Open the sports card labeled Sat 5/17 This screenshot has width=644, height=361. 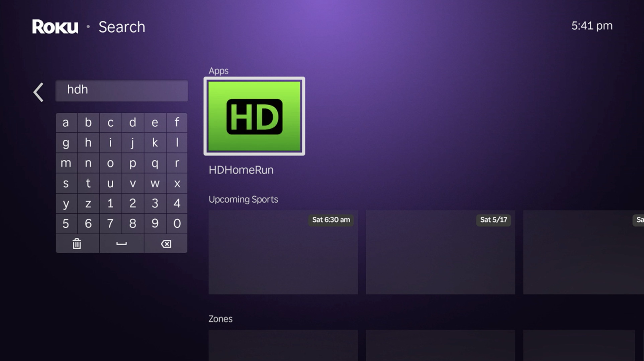(440, 252)
